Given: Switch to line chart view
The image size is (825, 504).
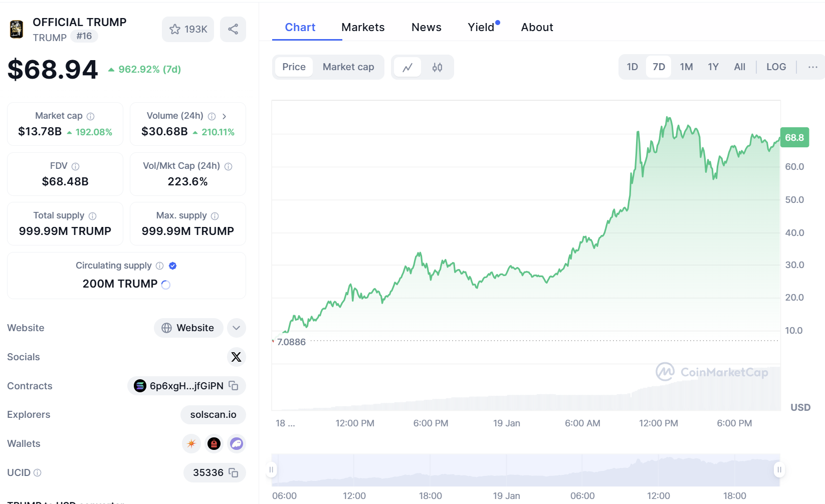Looking at the screenshot, I should click(x=407, y=67).
